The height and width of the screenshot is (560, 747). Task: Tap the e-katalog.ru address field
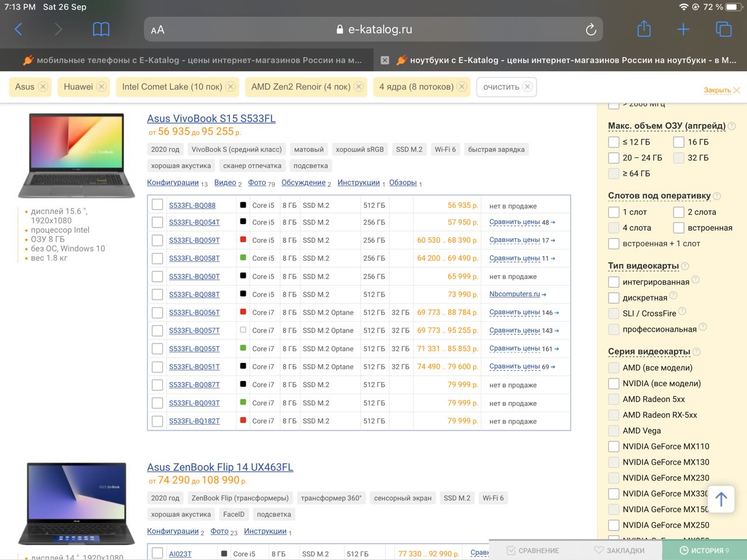pos(373,29)
